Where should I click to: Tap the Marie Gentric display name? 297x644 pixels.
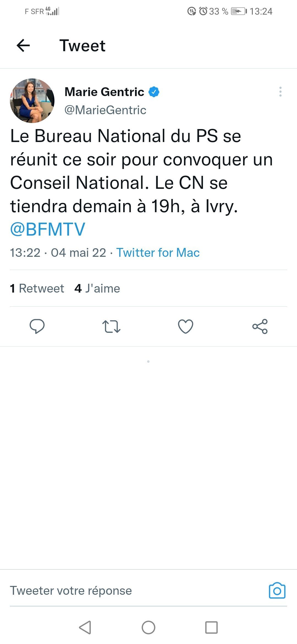[x=104, y=92]
